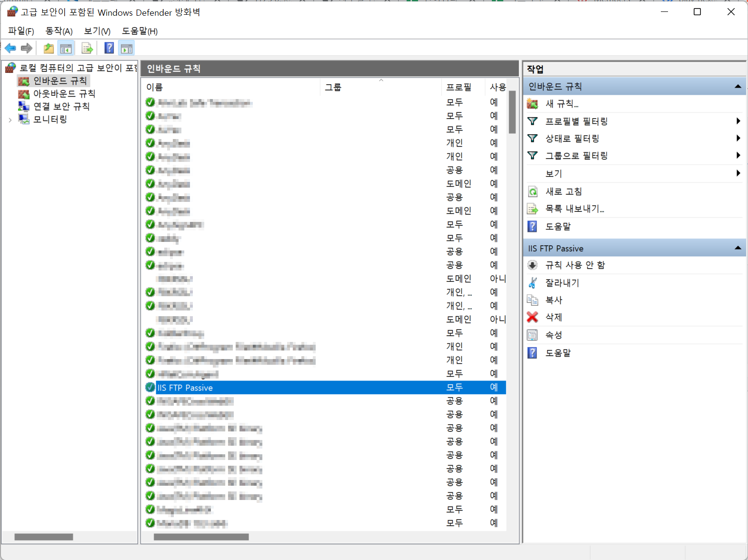The image size is (748, 560).
Task: Open the 프로필별 필터링 submenu arrow
Action: coord(738,121)
